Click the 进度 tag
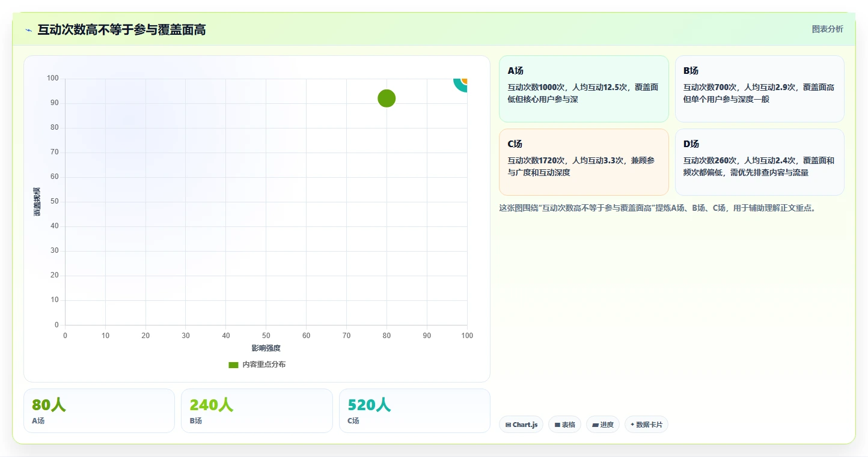Screen dimensions: 868x457 [x=602, y=425]
